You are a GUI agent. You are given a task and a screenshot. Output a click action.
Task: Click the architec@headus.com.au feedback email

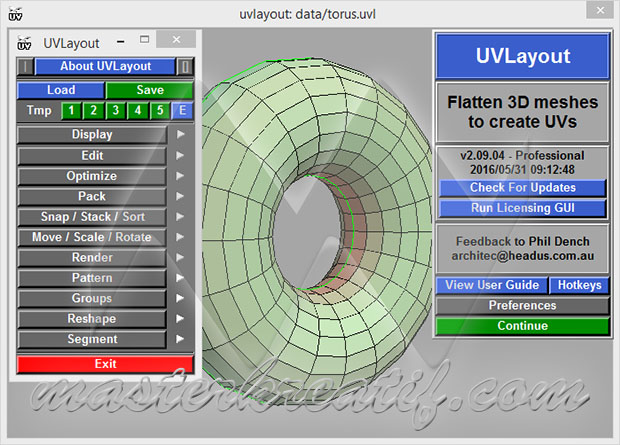(x=522, y=256)
